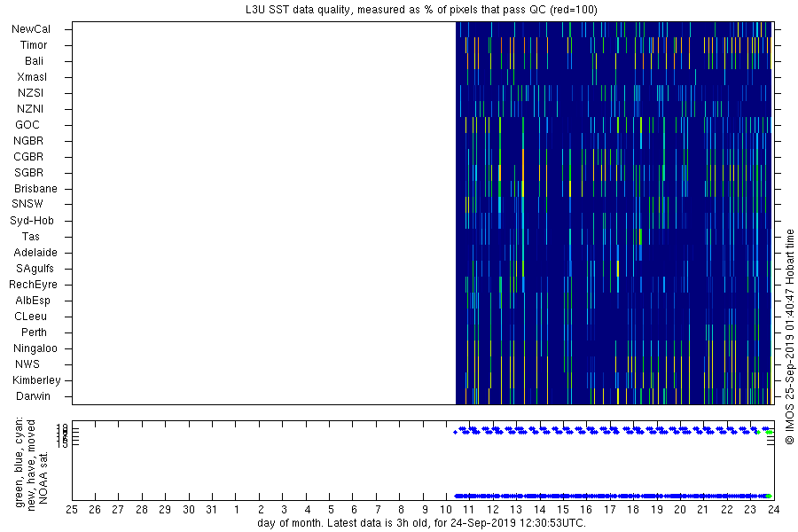Click the Darwin region label

(33, 395)
